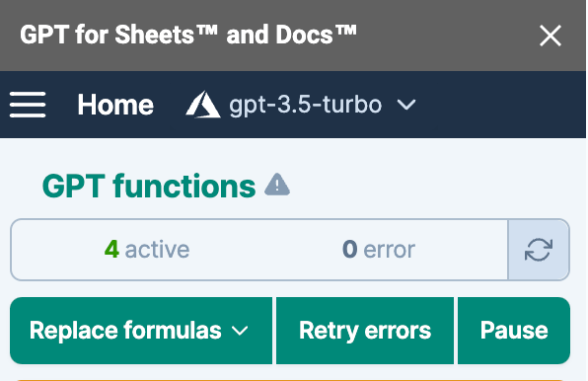The height and width of the screenshot is (381, 588).
Task: Click the GPT for Sheets and Docs title
Action: pos(188,35)
